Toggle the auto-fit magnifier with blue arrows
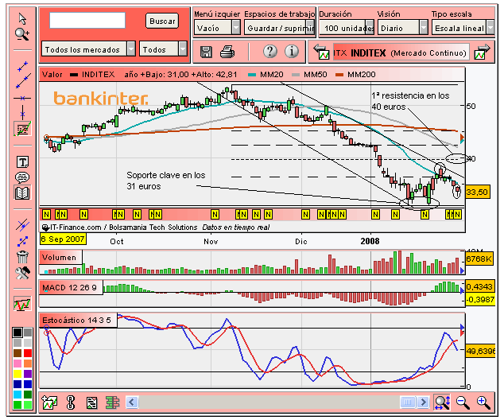This screenshot has width=504, height=420. click(x=442, y=402)
